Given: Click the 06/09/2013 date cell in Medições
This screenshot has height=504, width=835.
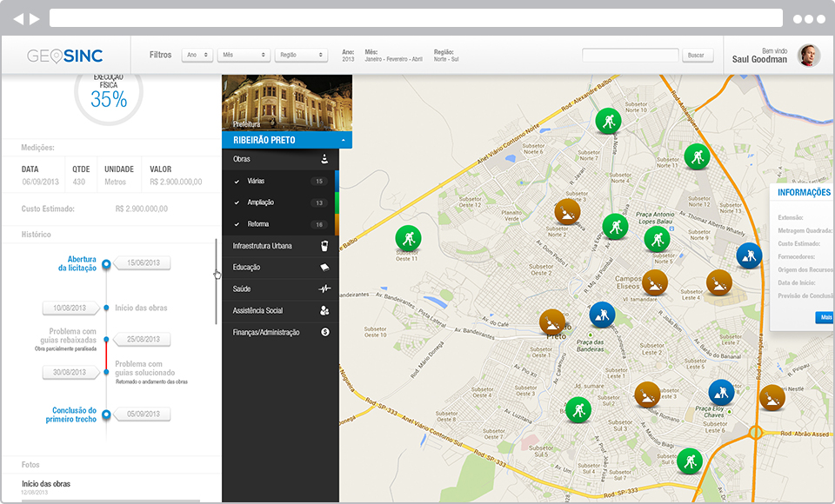Looking at the screenshot, I should coord(41,182).
